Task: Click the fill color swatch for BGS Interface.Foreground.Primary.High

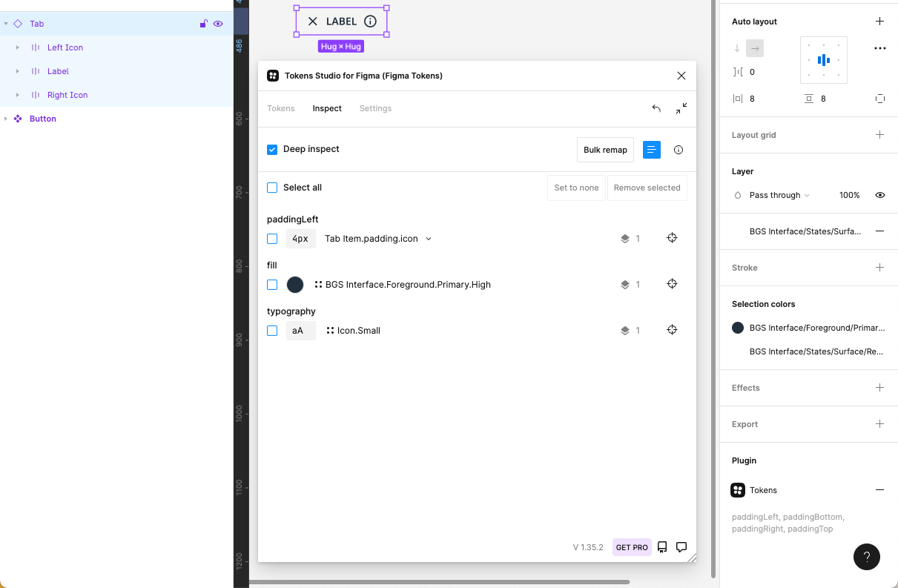Action: 294,284
